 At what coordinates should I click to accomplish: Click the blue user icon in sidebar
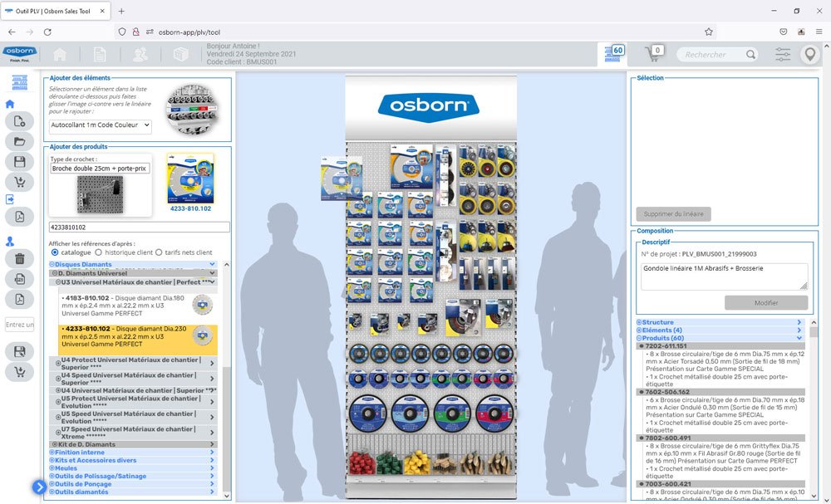point(10,242)
